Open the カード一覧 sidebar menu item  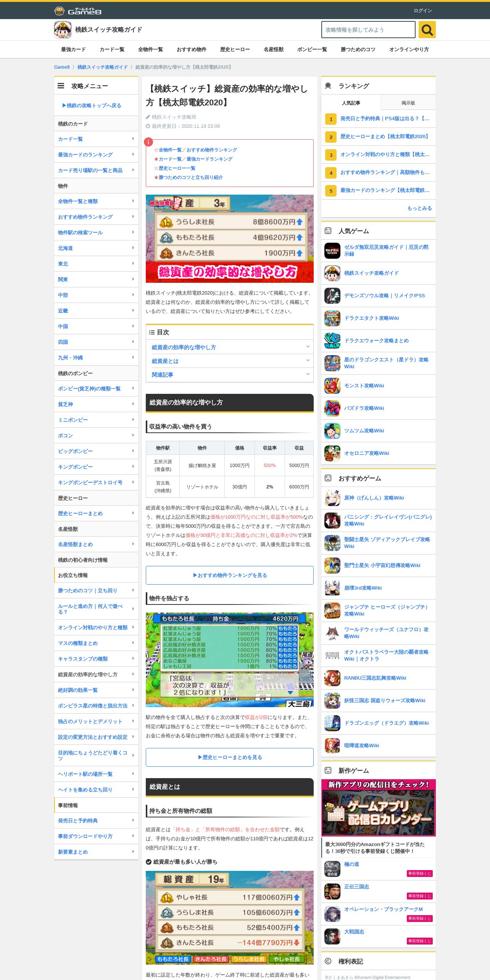96,139
